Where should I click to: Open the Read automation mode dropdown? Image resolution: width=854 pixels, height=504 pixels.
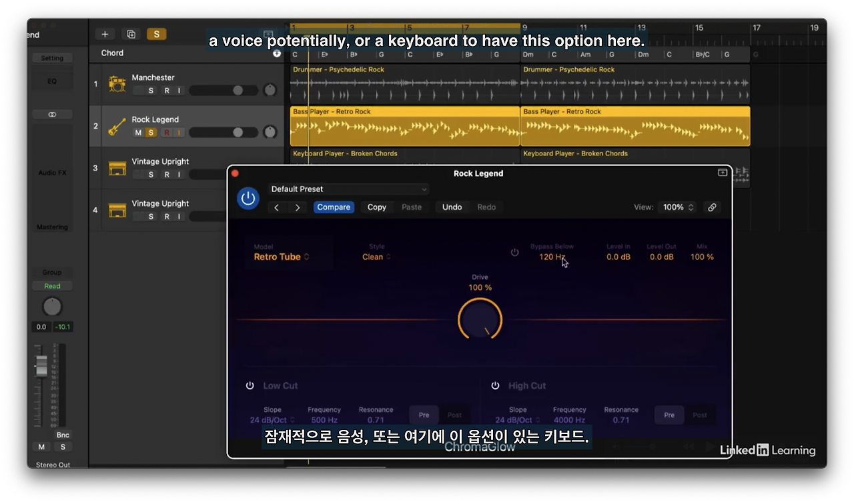pos(52,286)
